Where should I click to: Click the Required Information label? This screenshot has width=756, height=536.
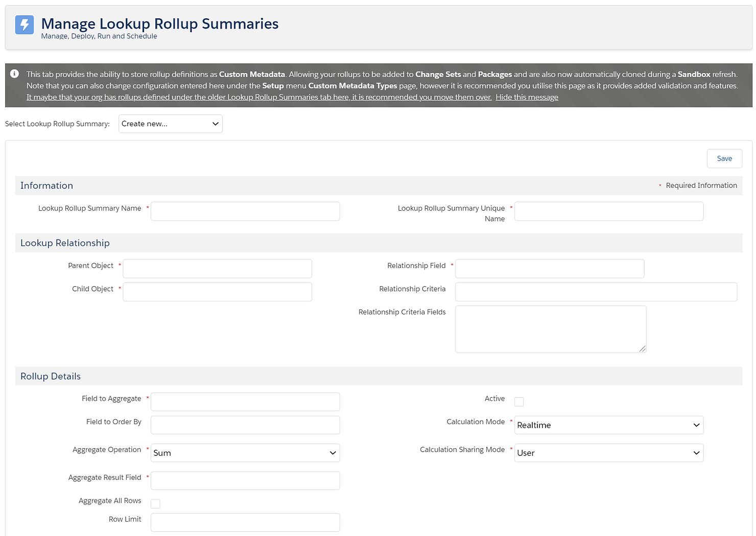click(x=701, y=186)
